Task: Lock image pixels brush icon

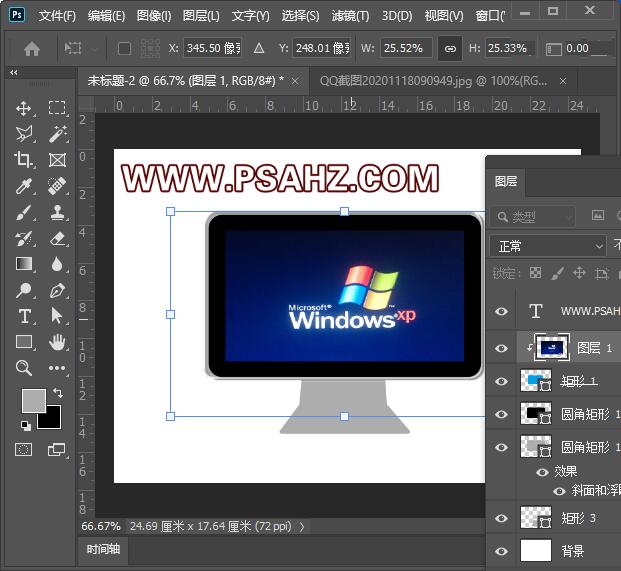Action: pos(558,273)
